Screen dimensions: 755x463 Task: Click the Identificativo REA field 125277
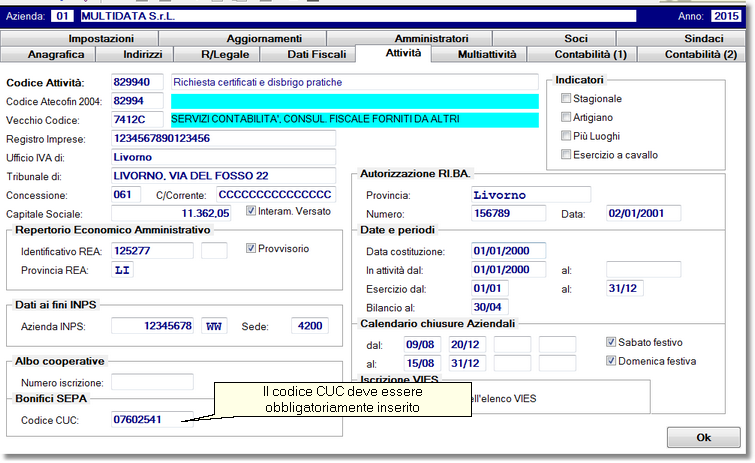pyautogui.click(x=152, y=251)
